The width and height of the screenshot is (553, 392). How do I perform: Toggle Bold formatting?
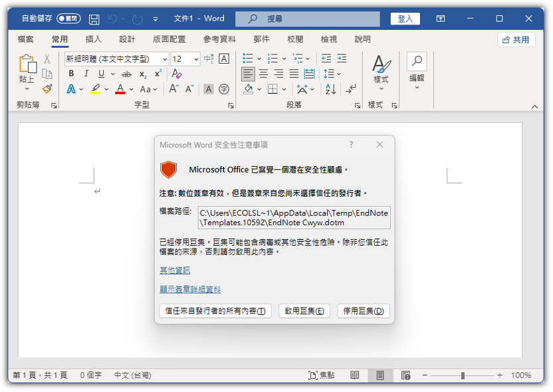tap(71, 74)
